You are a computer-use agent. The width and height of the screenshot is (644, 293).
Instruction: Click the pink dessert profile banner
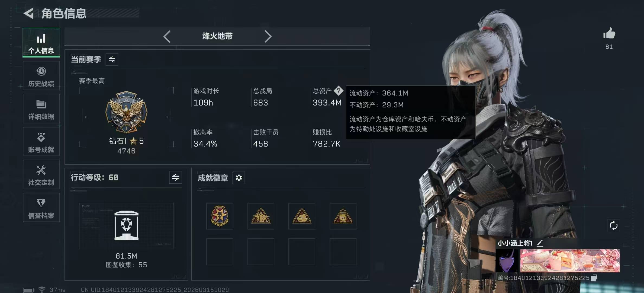[x=570, y=261]
